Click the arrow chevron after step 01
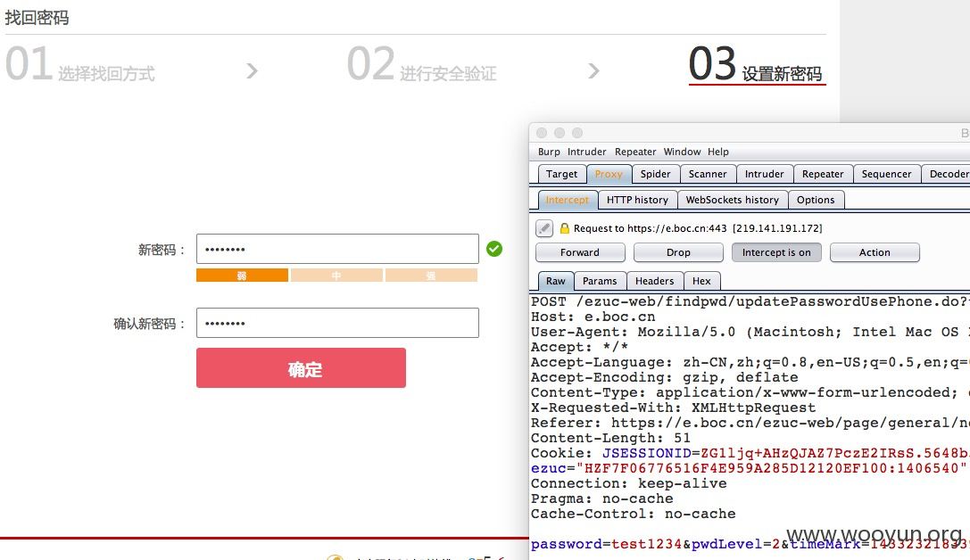 252,71
